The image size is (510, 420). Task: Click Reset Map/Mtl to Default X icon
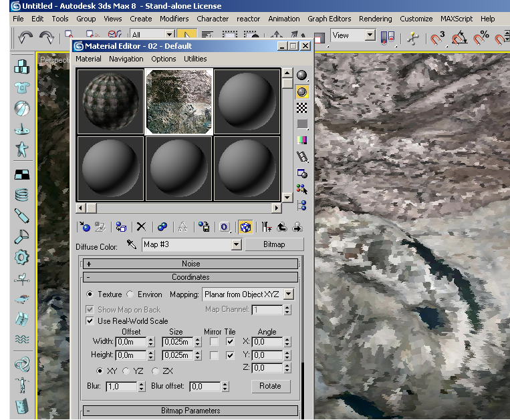pyautogui.click(x=141, y=227)
